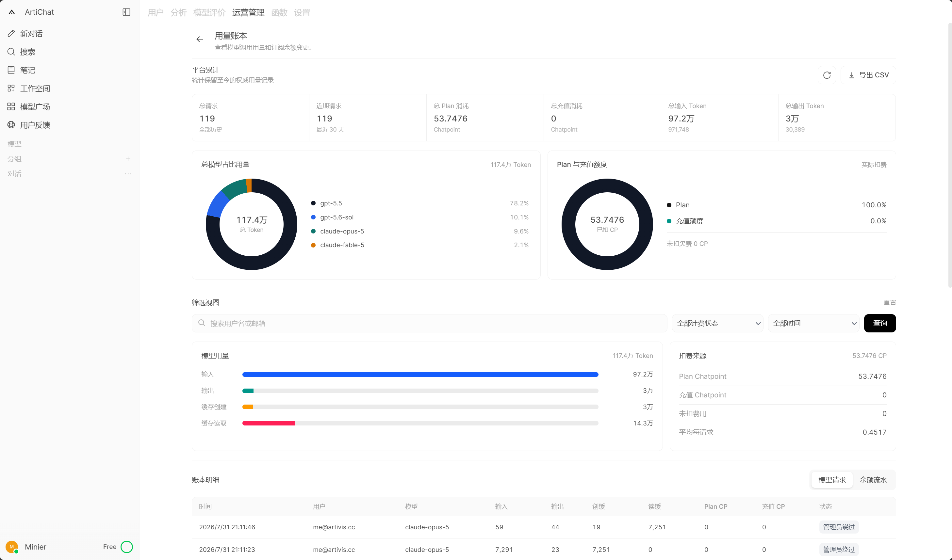Viewport: 952px width, 560px height.
Task: Click the 导出 CSV button
Action: [x=868, y=75]
